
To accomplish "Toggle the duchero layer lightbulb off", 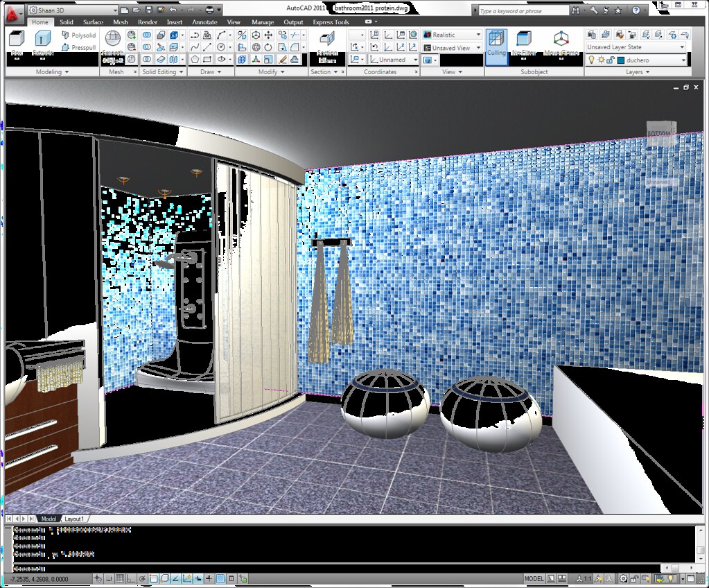I will coord(592,60).
